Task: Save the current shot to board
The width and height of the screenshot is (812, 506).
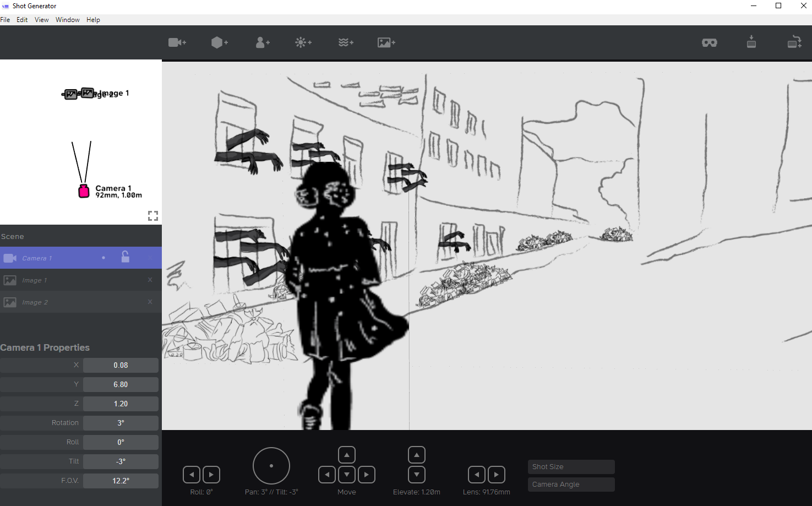Action: click(751, 42)
